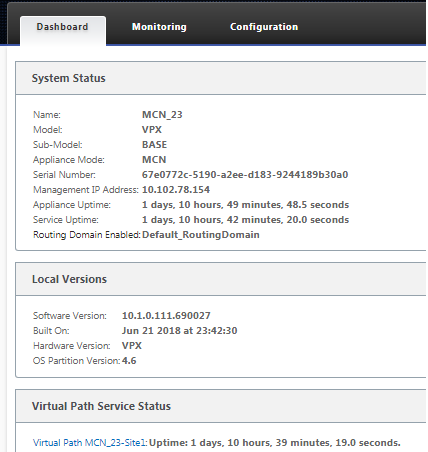Click the Software Version: label

point(70,316)
